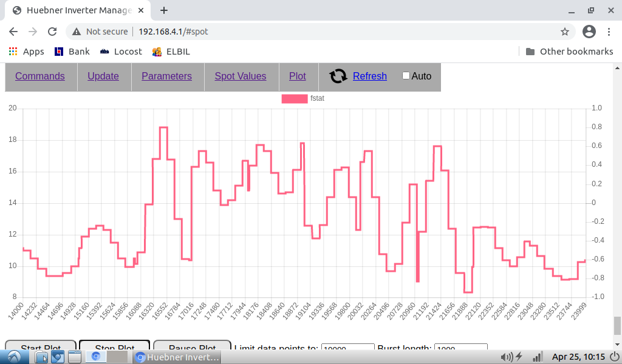622x364 pixels.
Task: Click the Refresh link
Action: tap(369, 76)
